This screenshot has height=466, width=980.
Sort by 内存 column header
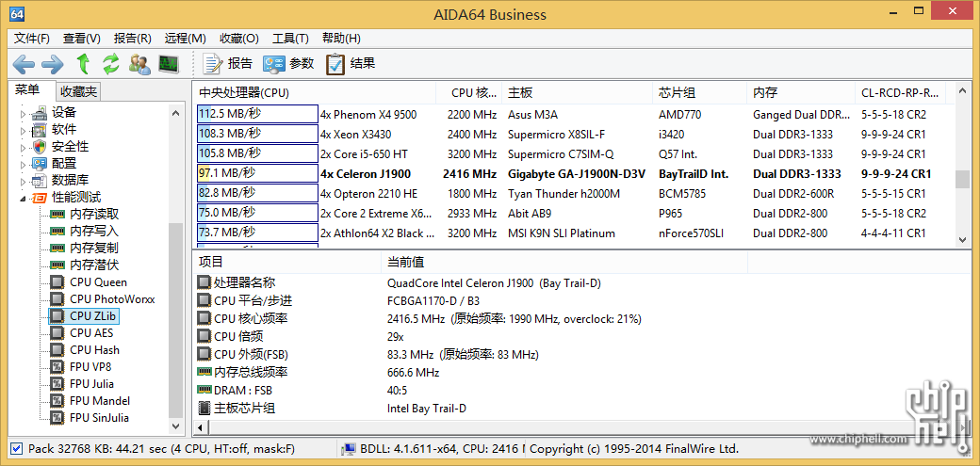click(801, 93)
